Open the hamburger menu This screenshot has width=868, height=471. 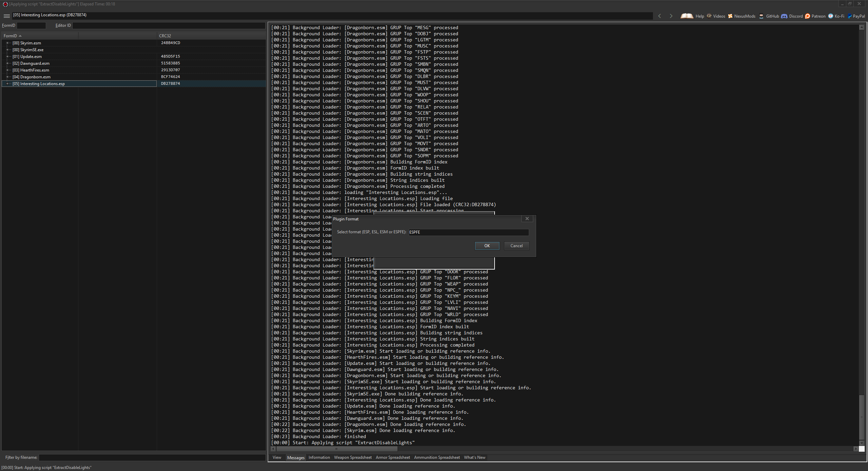coord(6,16)
